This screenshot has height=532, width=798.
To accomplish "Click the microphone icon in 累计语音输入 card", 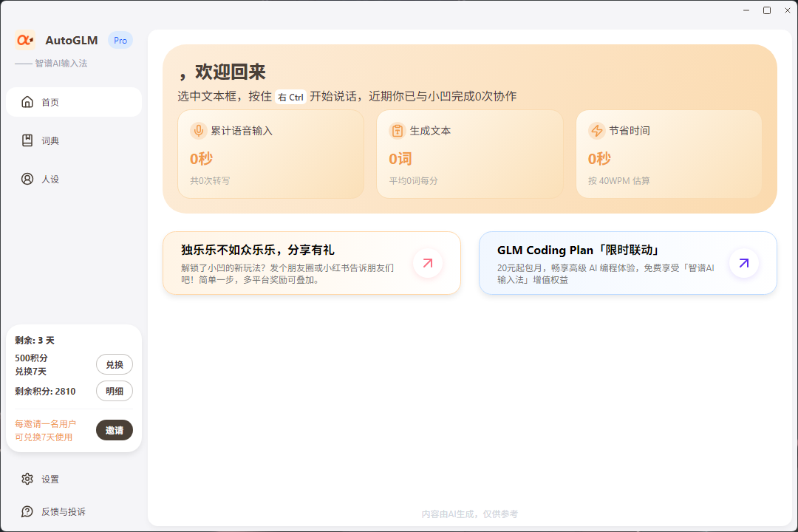I will coord(198,130).
